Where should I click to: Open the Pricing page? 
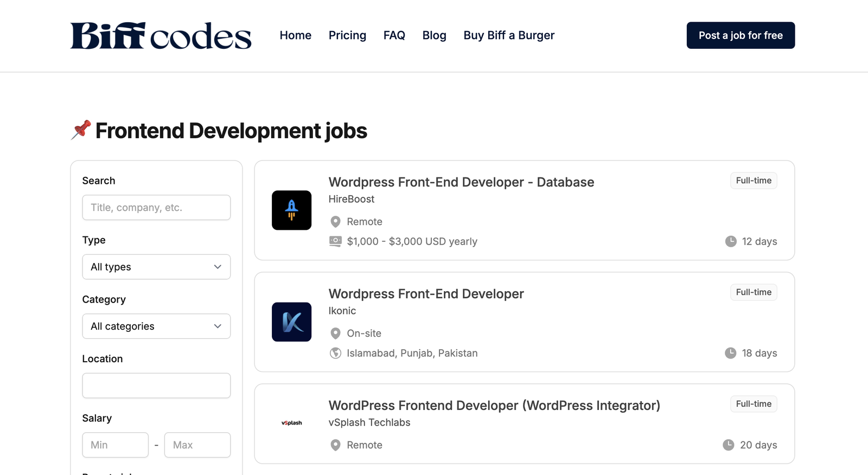click(347, 35)
